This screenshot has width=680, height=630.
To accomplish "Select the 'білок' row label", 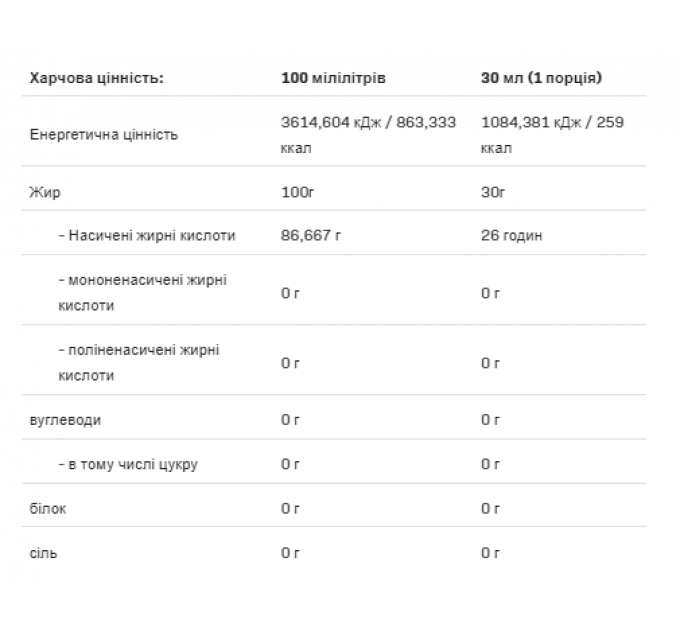I will click(x=48, y=508).
